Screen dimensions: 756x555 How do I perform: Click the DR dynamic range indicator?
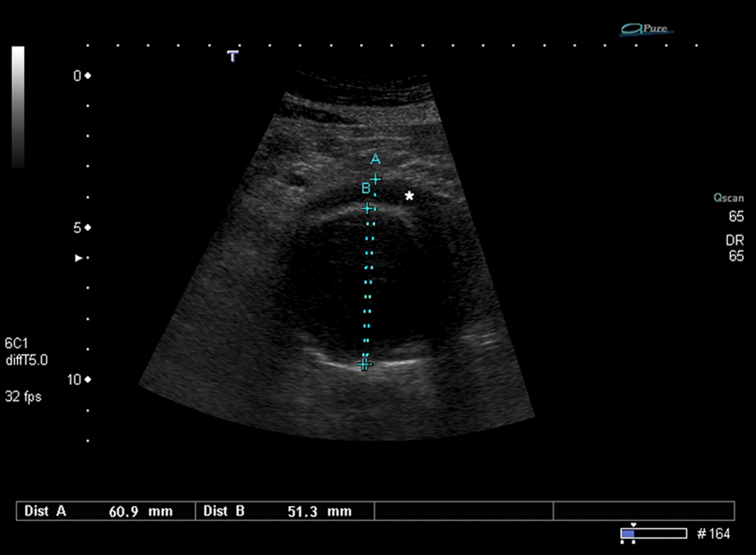tap(736, 240)
